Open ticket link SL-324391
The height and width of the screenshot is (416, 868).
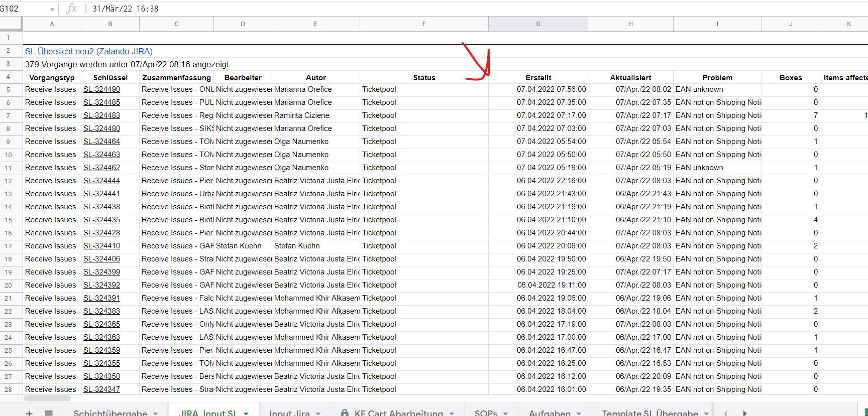[x=101, y=298]
